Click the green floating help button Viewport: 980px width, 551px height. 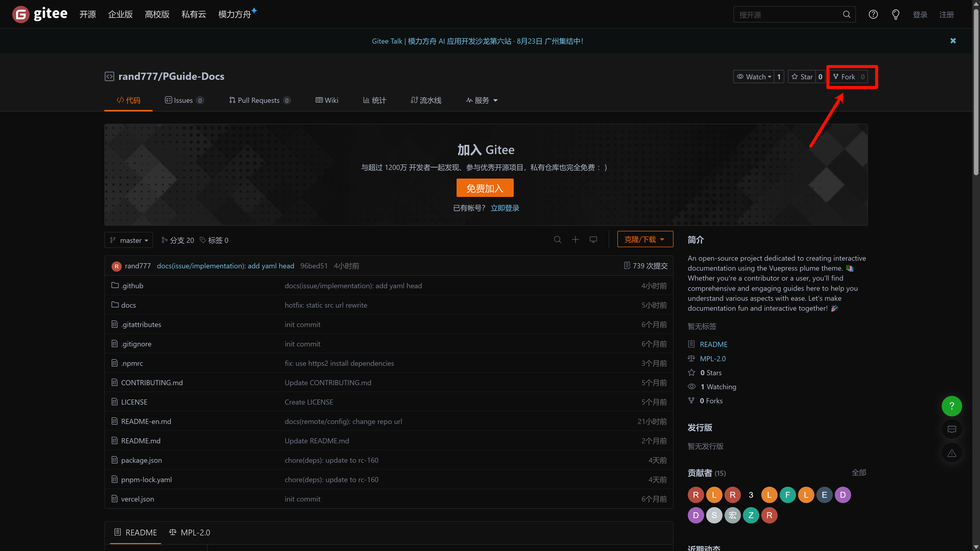click(951, 406)
